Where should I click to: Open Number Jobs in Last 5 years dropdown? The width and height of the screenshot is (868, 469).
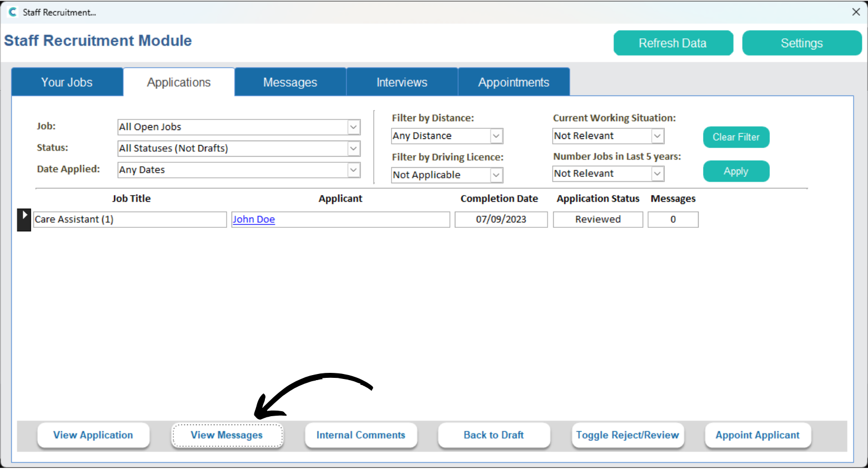tap(608, 173)
